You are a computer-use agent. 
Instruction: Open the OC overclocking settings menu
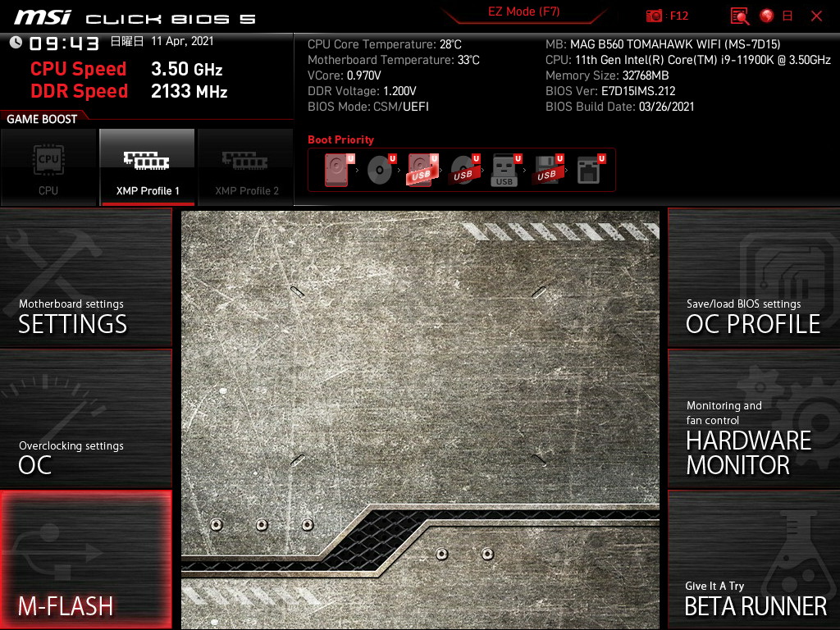click(86, 418)
